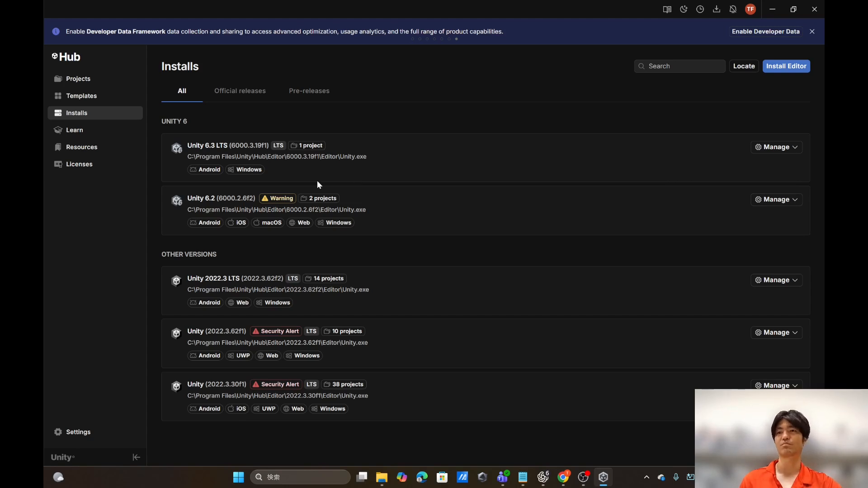Click the Unity 2022.3.62f1 editor icon
Viewport: 868px width, 488px height.
pos(176,333)
